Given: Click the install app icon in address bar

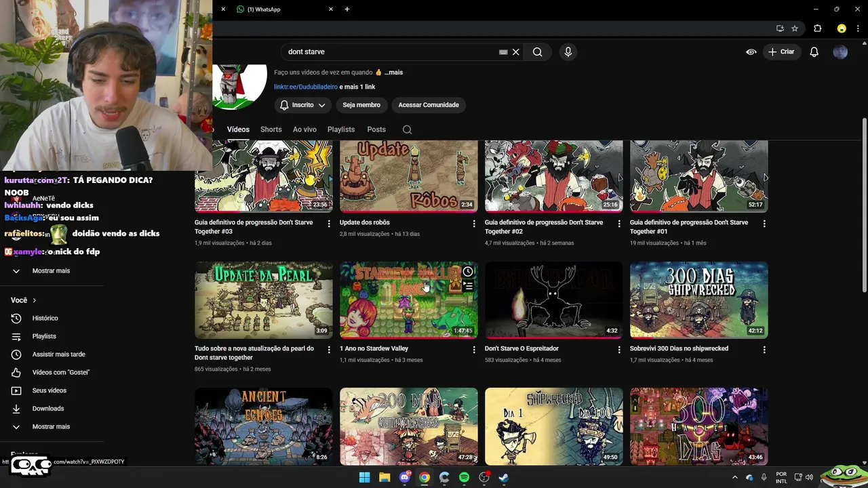Looking at the screenshot, I should click(780, 28).
